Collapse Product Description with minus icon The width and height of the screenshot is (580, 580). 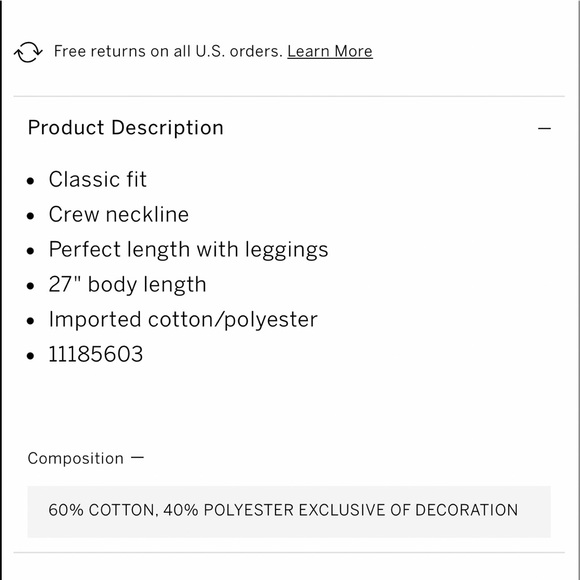tap(544, 128)
